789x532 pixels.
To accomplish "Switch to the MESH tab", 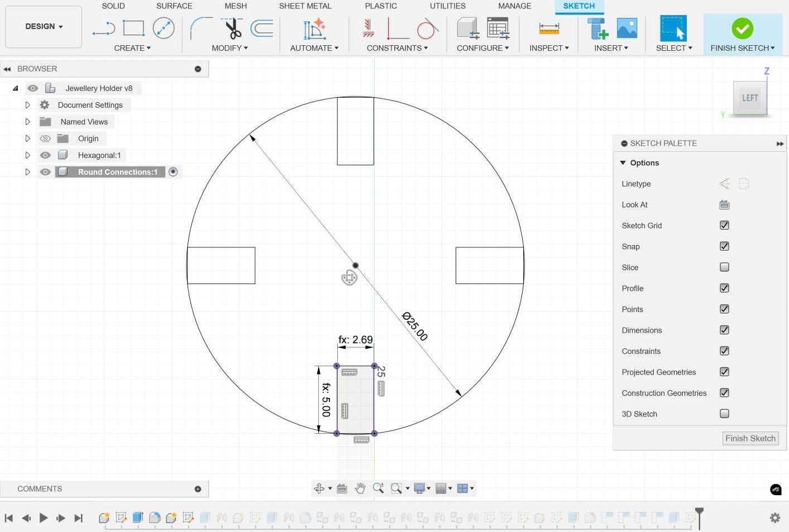I will tap(236, 6).
